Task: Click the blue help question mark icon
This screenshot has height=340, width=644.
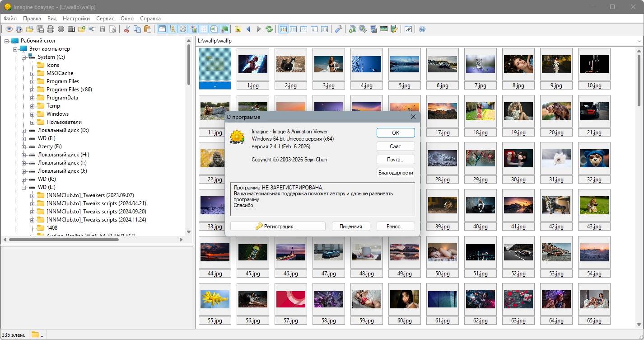Action: point(422,29)
